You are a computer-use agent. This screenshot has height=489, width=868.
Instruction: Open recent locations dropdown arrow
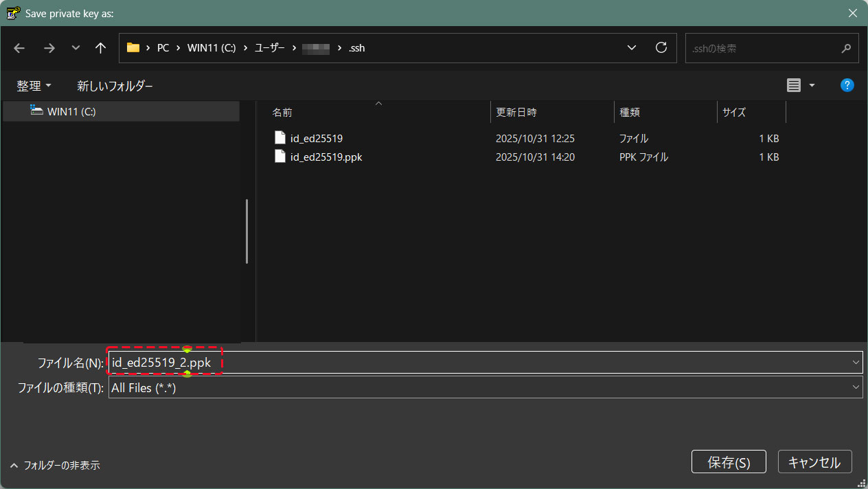coord(76,48)
